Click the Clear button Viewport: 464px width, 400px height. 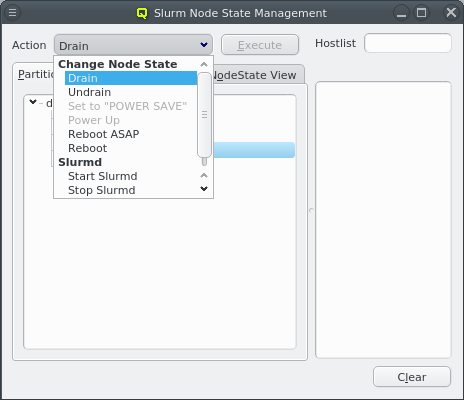click(x=412, y=377)
